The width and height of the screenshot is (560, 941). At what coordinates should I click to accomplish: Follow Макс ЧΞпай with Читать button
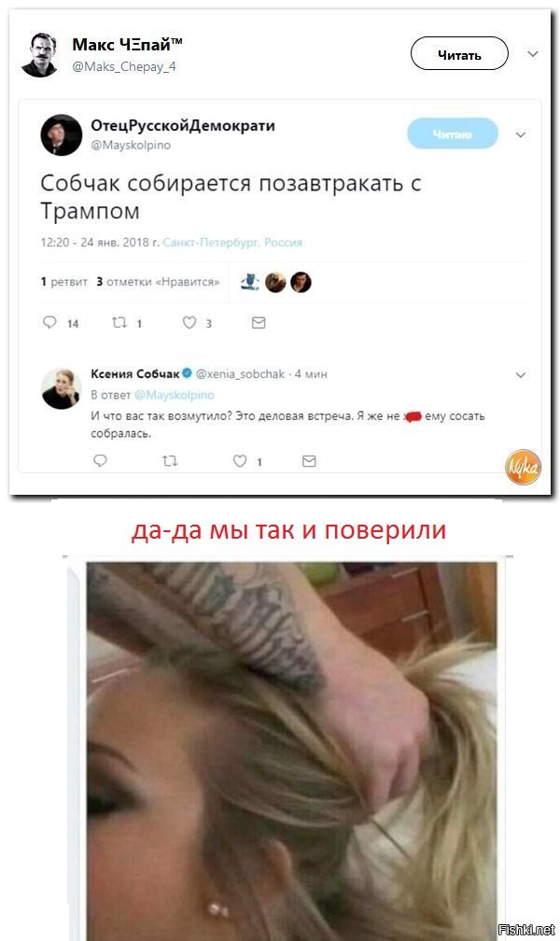point(459,54)
